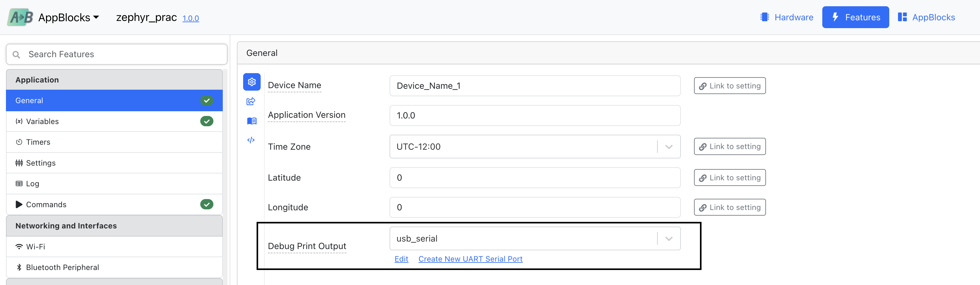This screenshot has width=980, height=285.
Task: Click Link to setting for Time Zone
Action: pos(730,147)
